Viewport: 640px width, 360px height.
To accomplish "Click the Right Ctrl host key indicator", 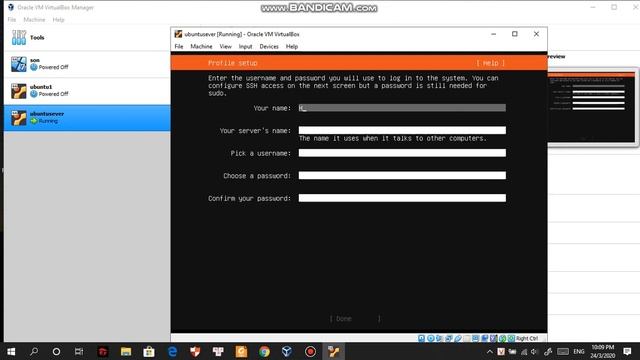I will click(x=527, y=338).
